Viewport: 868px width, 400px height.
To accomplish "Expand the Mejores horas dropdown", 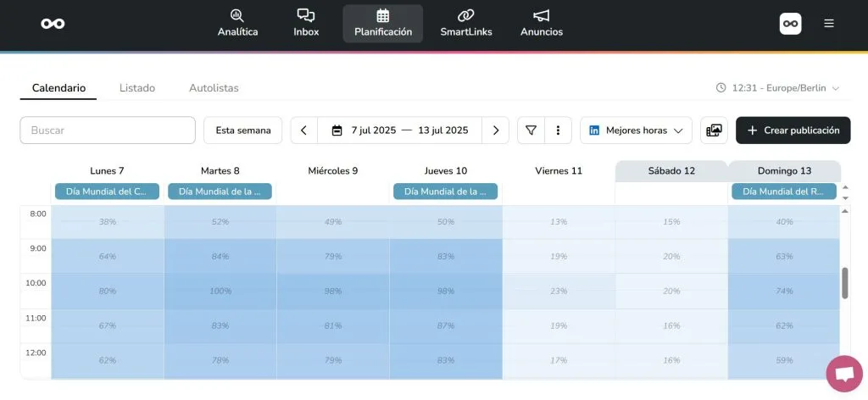I will (636, 131).
